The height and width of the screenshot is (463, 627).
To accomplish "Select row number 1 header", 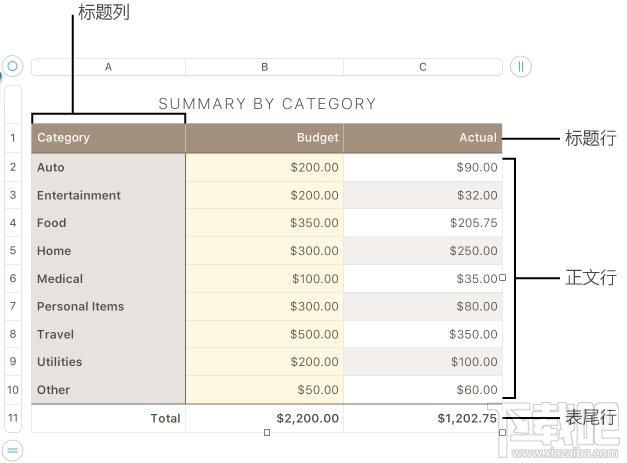I will pyautogui.click(x=13, y=138).
